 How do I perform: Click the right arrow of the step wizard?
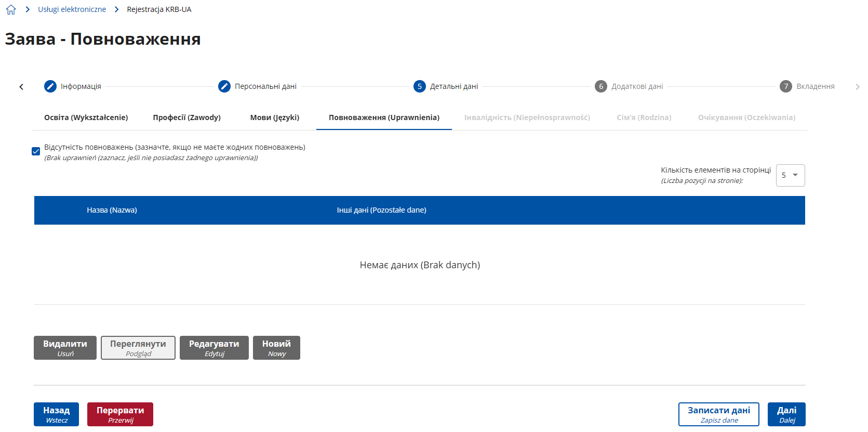click(858, 87)
